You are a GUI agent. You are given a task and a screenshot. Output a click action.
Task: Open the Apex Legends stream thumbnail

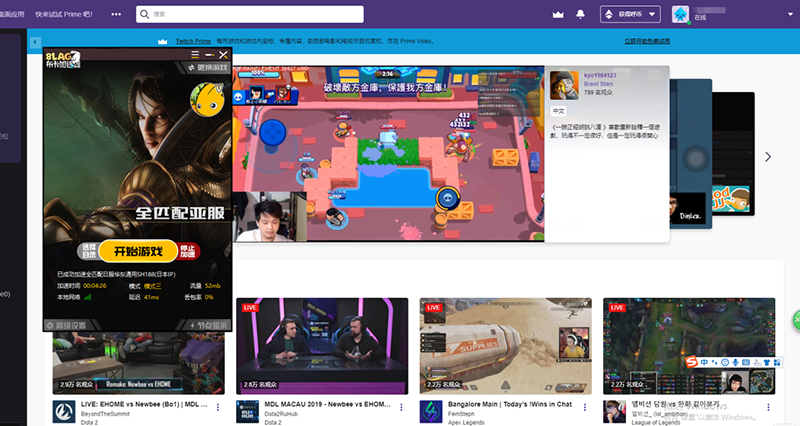pos(506,346)
